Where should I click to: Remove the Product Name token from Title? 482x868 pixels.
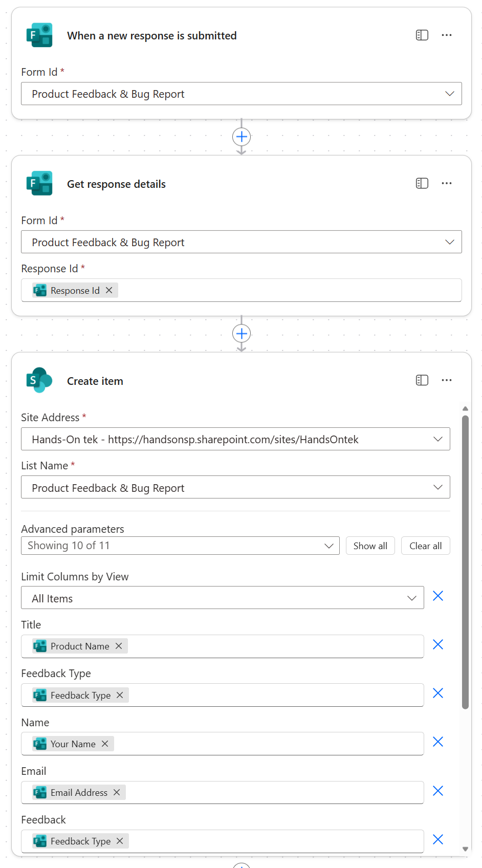point(119,646)
